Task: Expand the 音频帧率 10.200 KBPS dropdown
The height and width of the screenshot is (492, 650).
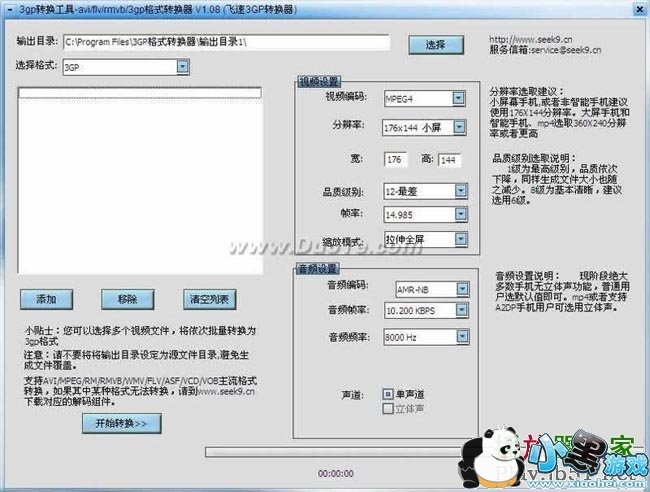Action: pyautogui.click(x=427, y=310)
